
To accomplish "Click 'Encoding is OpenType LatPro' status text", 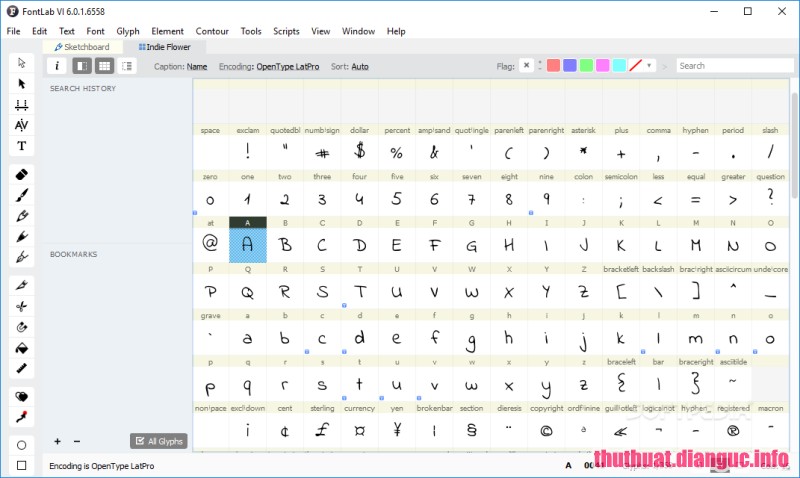I will click(x=102, y=466).
